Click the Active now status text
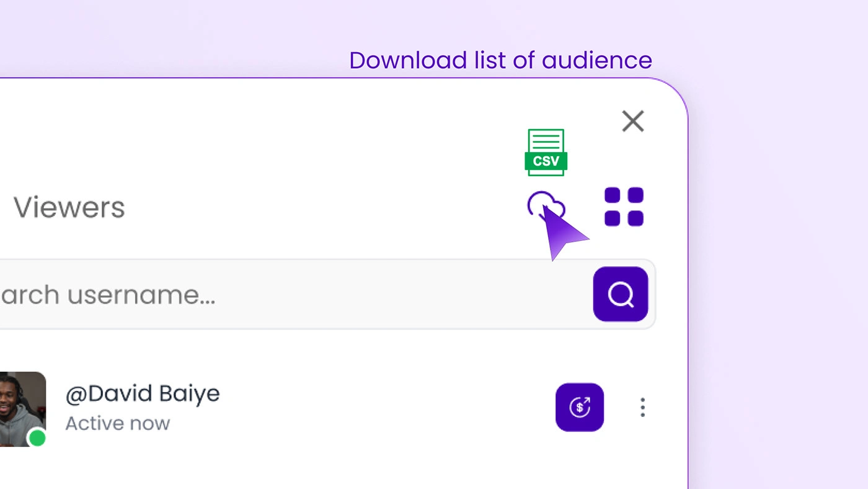 [x=118, y=423]
